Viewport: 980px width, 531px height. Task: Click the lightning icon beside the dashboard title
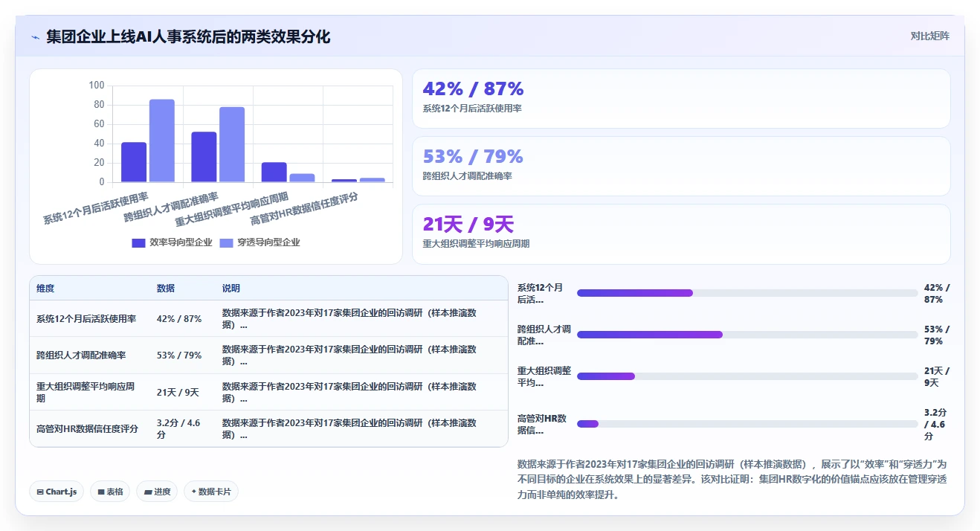click(35, 37)
